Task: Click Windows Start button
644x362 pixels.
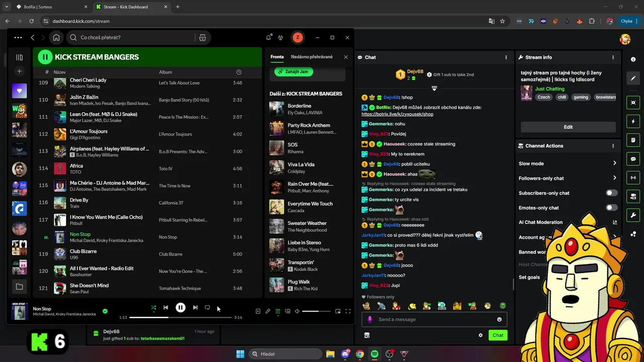Action: tap(240, 354)
